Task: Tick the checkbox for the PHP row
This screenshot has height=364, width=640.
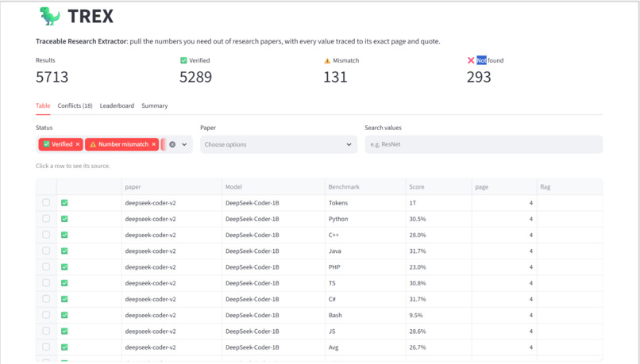Action: [46, 266]
